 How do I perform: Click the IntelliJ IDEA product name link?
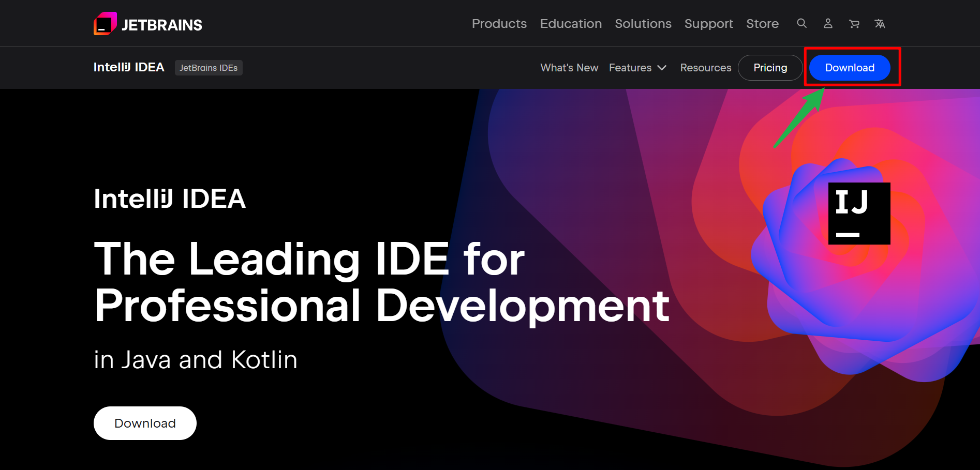pyautogui.click(x=129, y=67)
